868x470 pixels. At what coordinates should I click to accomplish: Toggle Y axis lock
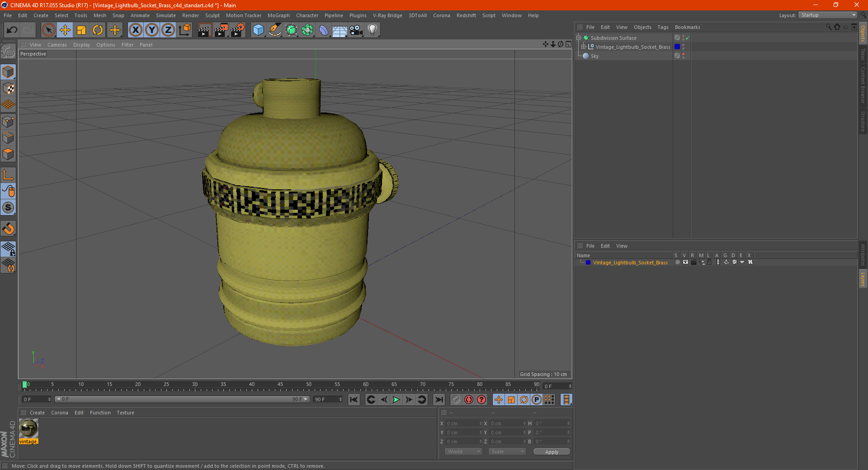click(152, 30)
